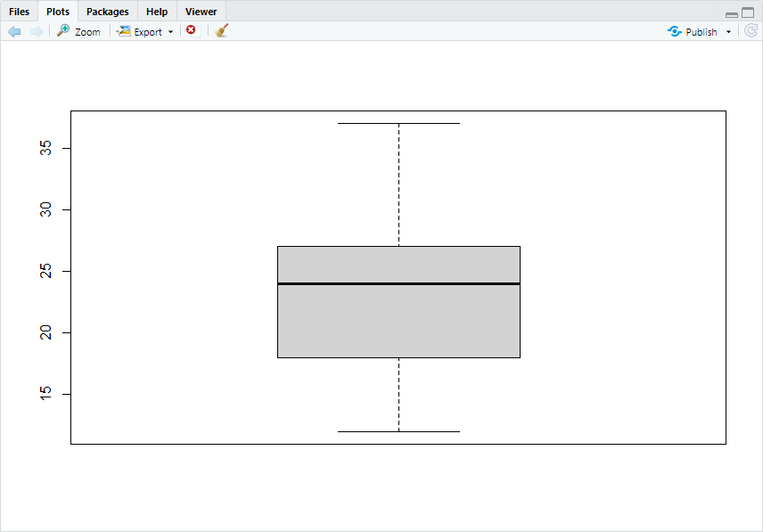
Task: Maximize the plots pane
Action: pyautogui.click(x=748, y=12)
